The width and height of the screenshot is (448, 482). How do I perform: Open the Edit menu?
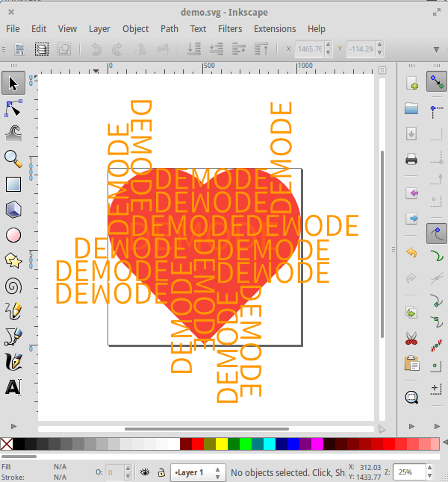pos(39,29)
